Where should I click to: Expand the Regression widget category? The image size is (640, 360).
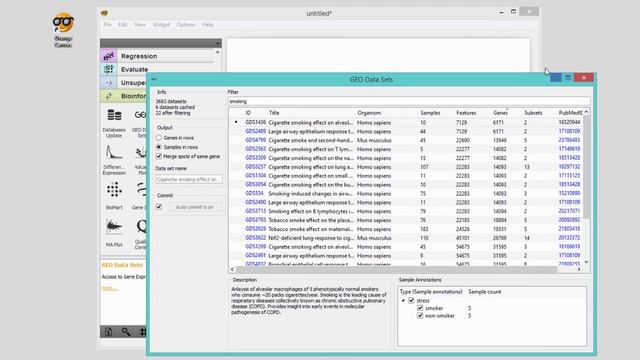[157, 56]
